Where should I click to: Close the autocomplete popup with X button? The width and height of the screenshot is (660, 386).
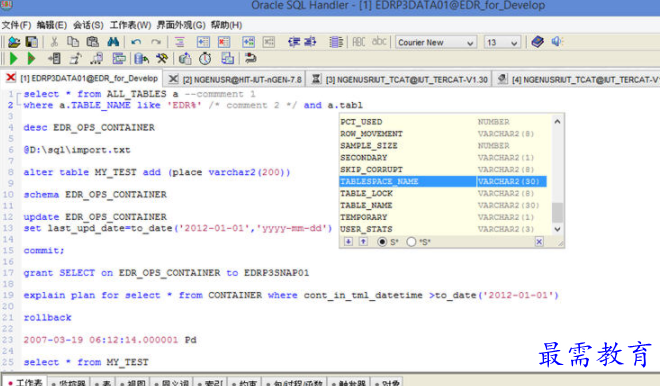pos(539,242)
